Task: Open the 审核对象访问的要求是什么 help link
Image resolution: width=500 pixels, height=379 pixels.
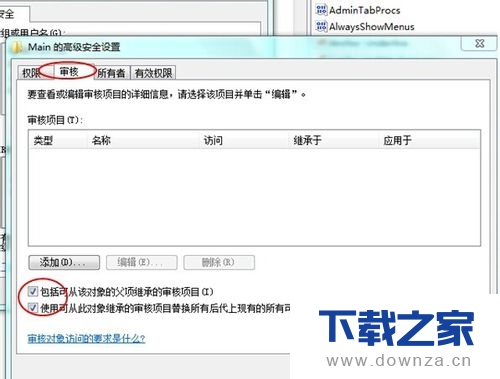Action: pyautogui.click(x=86, y=339)
